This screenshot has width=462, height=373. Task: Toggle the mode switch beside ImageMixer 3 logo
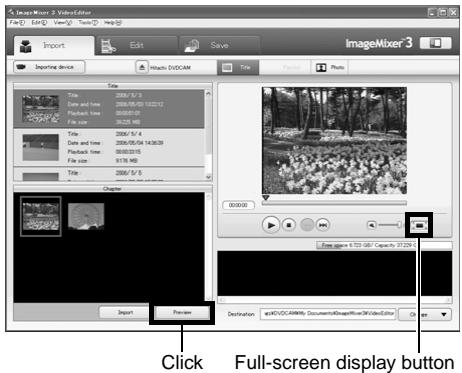435,43
